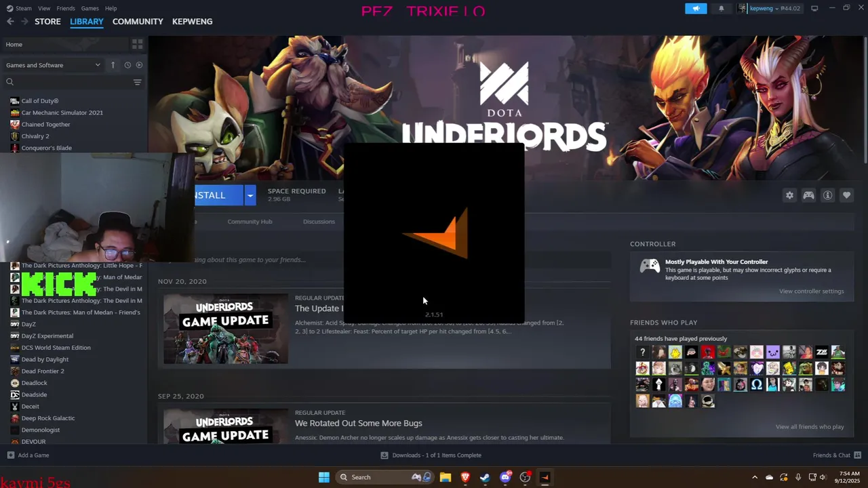Image resolution: width=868 pixels, height=488 pixels.
Task: Show recent games clock icon
Action: point(127,65)
